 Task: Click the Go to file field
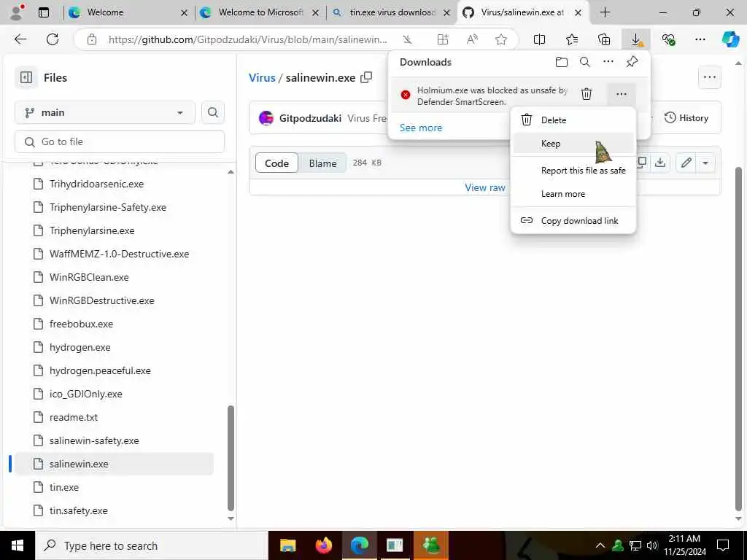click(x=120, y=141)
